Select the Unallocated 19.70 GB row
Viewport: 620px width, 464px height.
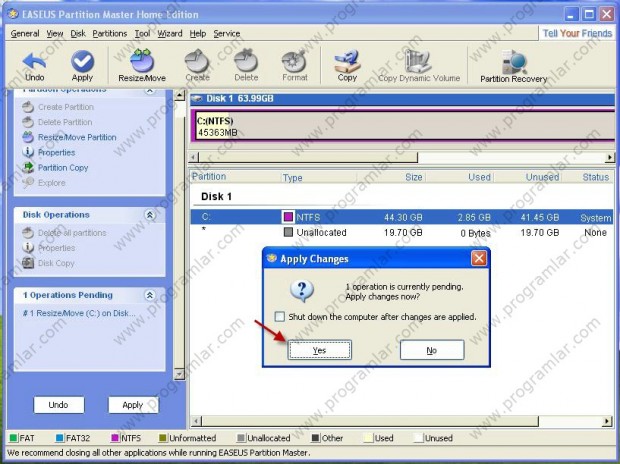(402, 232)
